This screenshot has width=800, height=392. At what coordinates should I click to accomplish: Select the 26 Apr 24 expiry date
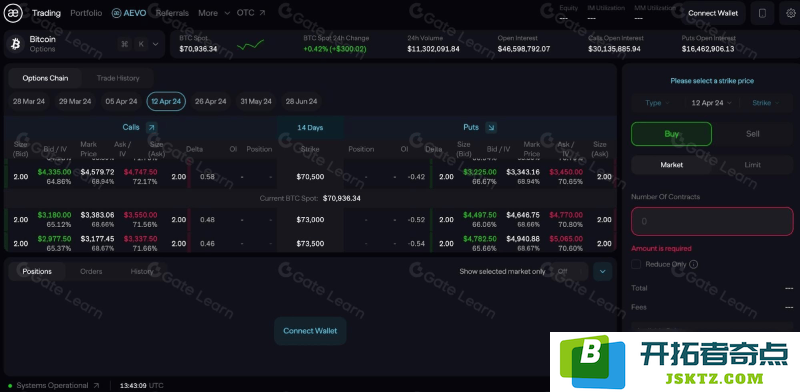(210, 102)
